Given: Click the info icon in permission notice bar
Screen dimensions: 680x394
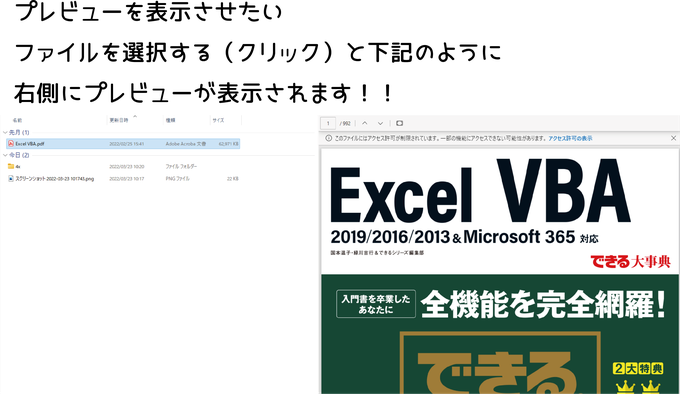Looking at the screenshot, I should coord(328,138).
